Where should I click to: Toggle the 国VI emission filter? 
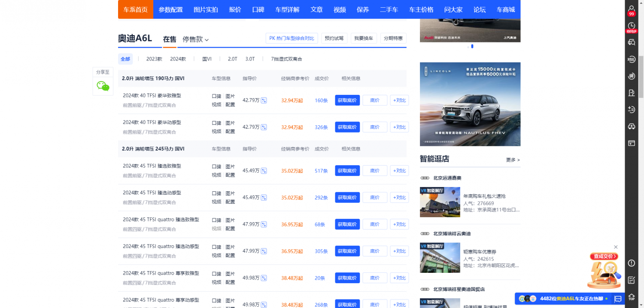click(207, 59)
